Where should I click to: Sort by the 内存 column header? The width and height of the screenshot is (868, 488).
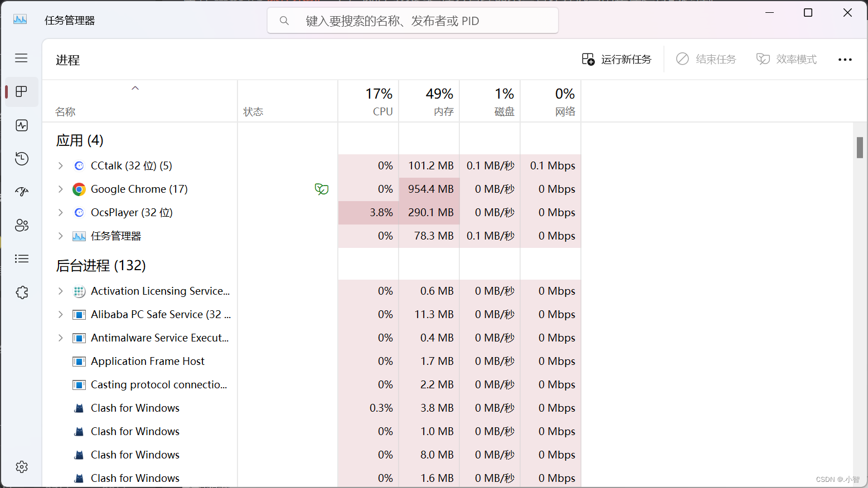429,101
